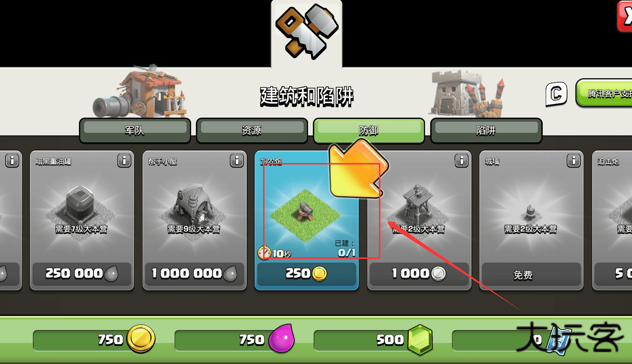Viewport: 632px width, 364px height.
Task: Open info icon on 城墙 card
Action: (x=574, y=161)
